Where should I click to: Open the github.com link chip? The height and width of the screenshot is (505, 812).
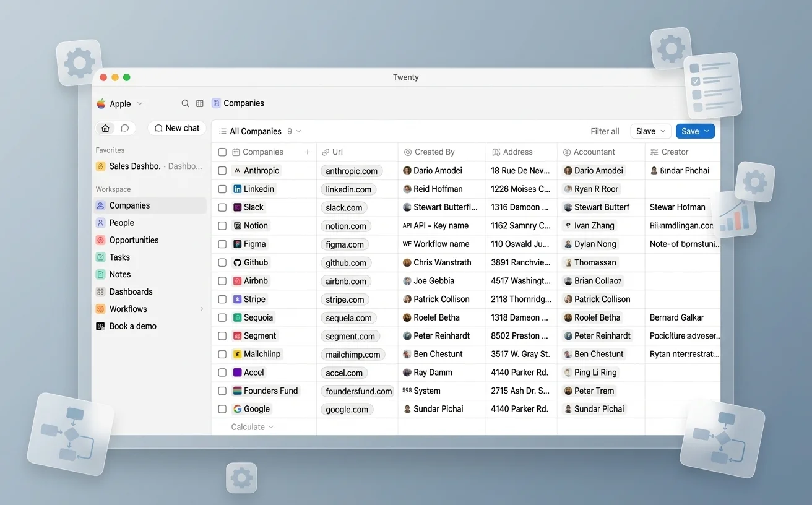pyautogui.click(x=346, y=263)
